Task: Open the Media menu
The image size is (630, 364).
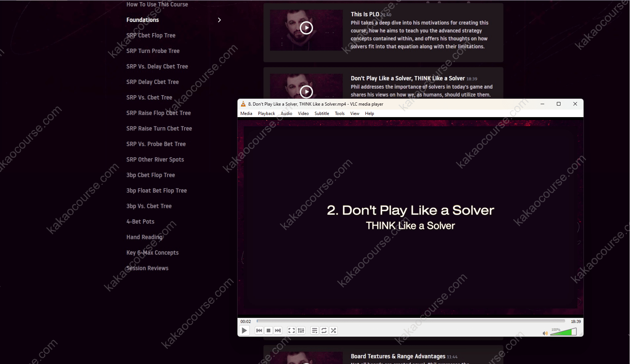Action: click(x=246, y=114)
